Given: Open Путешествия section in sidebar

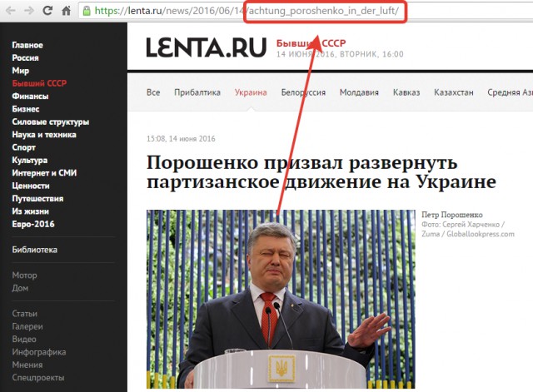Looking at the screenshot, I should tap(37, 198).
